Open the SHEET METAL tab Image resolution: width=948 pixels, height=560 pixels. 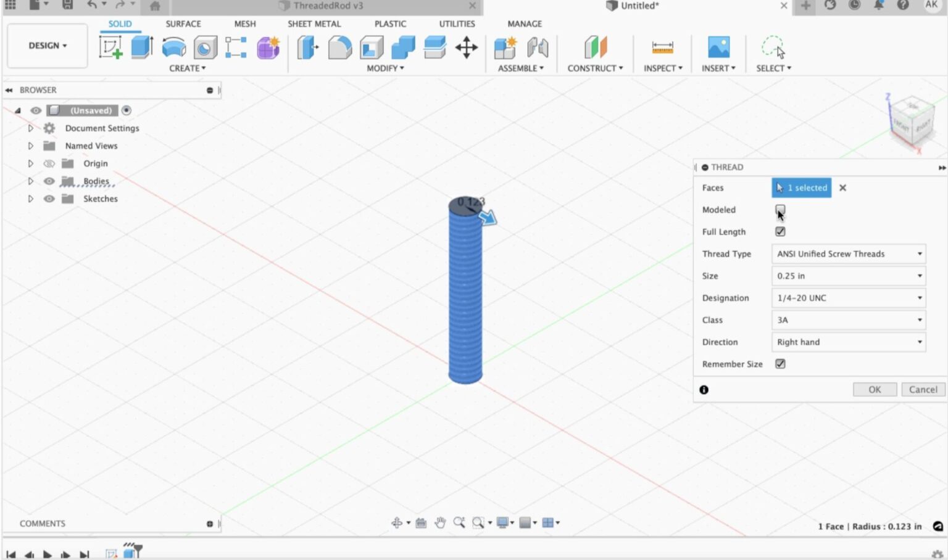tap(314, 23)
